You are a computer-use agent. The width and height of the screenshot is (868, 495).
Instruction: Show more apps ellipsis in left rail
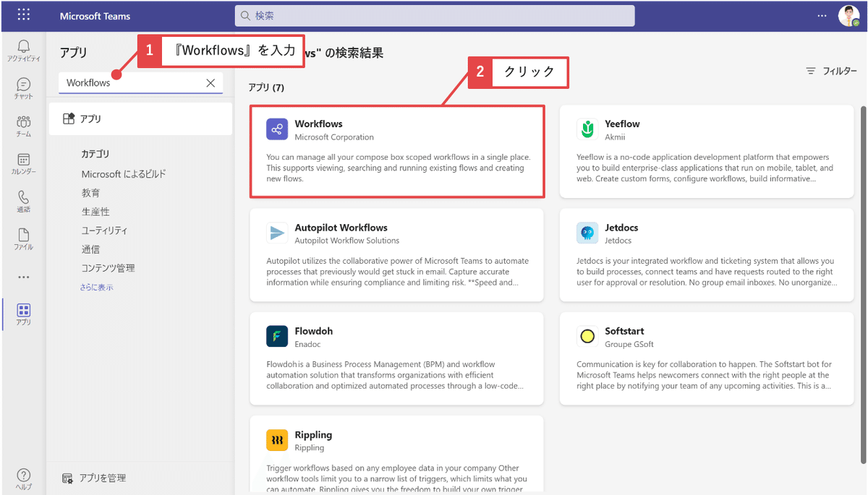tap(24, 277)
